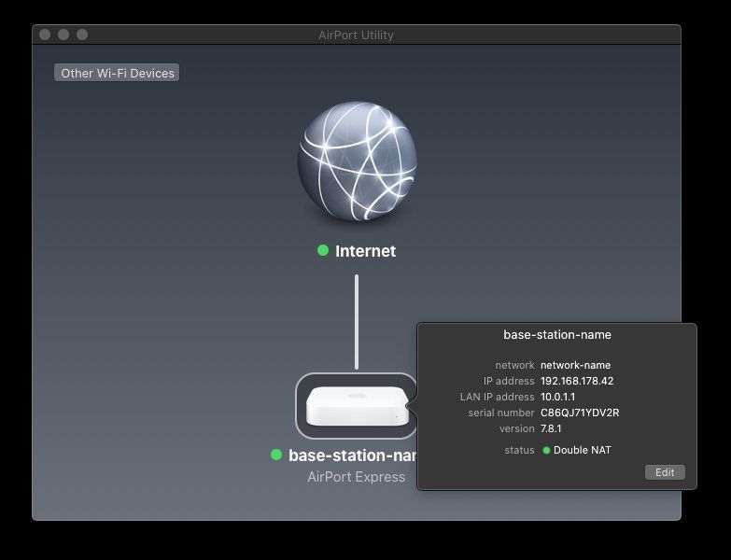This screenshot has width=731, height=560.
Task: Click the green status dot beside Internet
Action: (323, 250)
